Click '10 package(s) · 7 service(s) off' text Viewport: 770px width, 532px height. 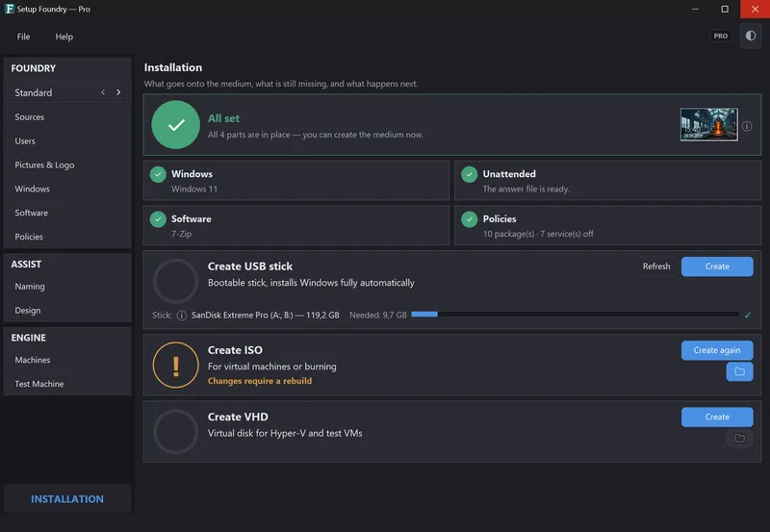pyautogui.click(x=538, y=234)
